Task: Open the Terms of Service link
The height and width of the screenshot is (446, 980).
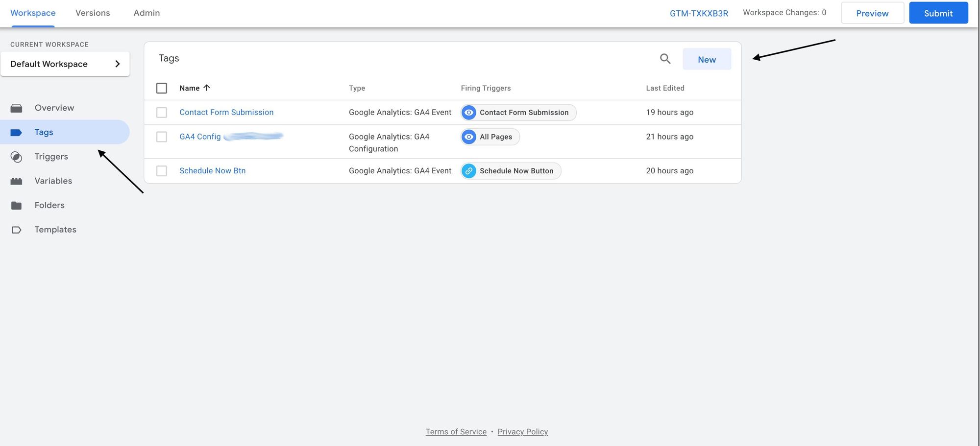Action: (x=456, y=432)
